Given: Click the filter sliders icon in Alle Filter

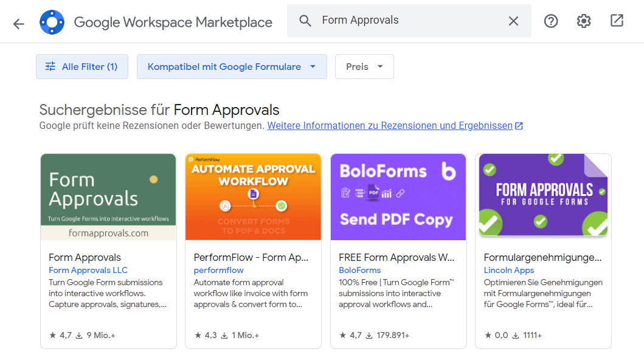Looking at the screenshot, I should click(x=50, y=67).
